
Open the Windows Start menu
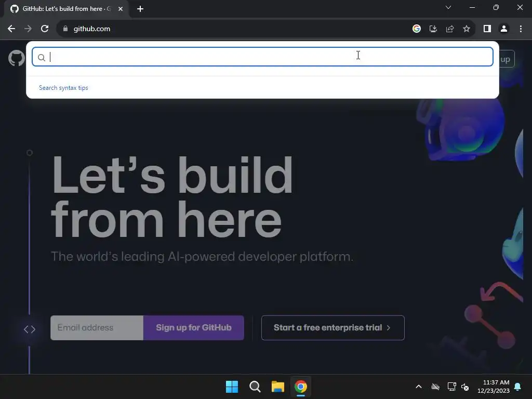[x=232, y=387]
